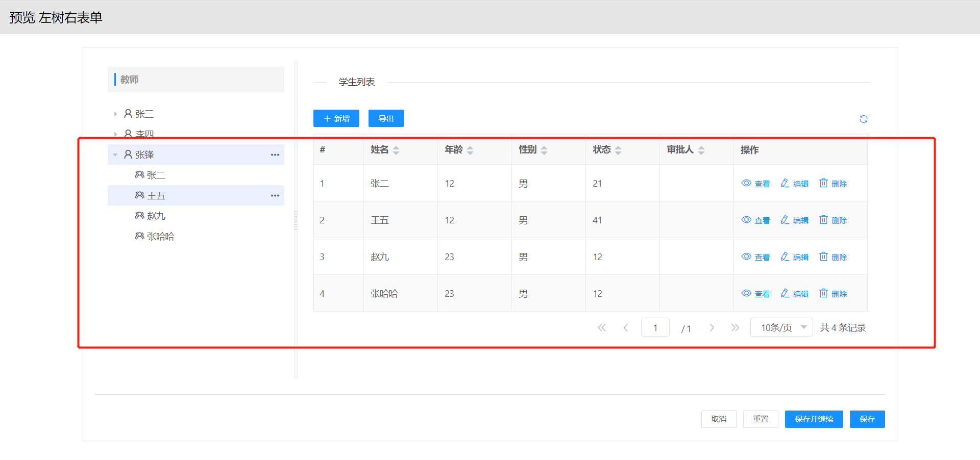Open the 10条/页 page size dropdown
The image size is (980, 460).
781,327
